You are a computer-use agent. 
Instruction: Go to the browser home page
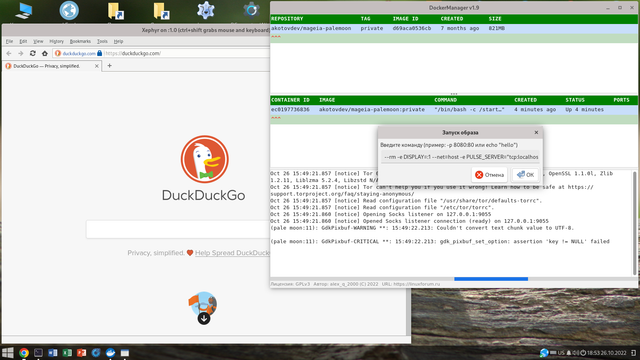click(x=44, y=53)
